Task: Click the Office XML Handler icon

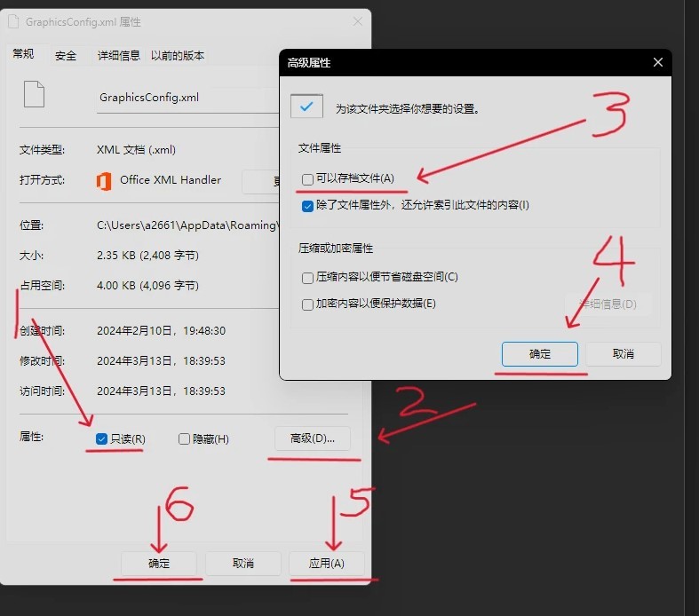Action: click(x=104, y=181)
